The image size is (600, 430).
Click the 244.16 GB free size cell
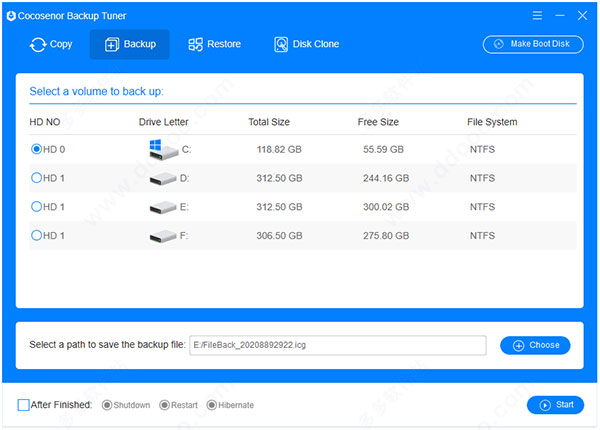tap(386, 178)
